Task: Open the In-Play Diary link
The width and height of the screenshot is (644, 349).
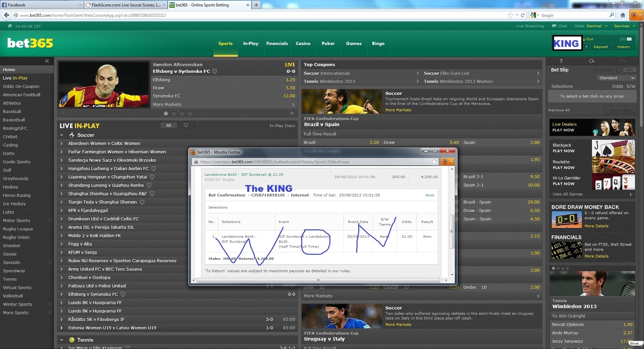Action: (x=282, y=125)
